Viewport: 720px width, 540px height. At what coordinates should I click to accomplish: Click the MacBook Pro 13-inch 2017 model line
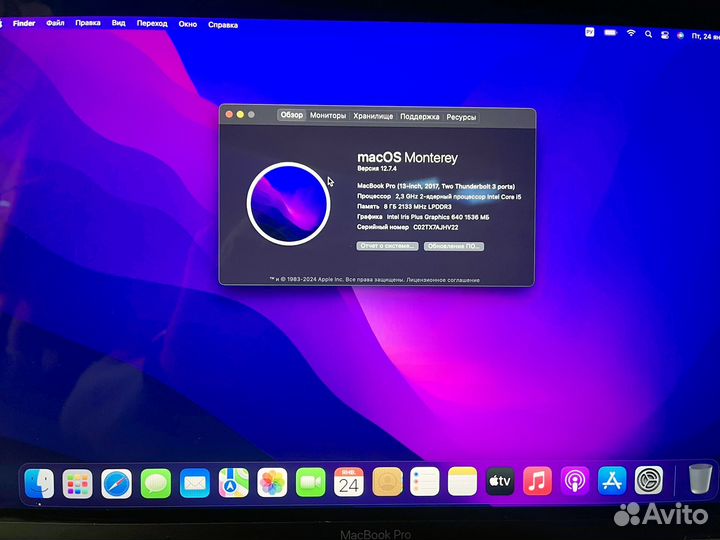(x=436, y=186)
